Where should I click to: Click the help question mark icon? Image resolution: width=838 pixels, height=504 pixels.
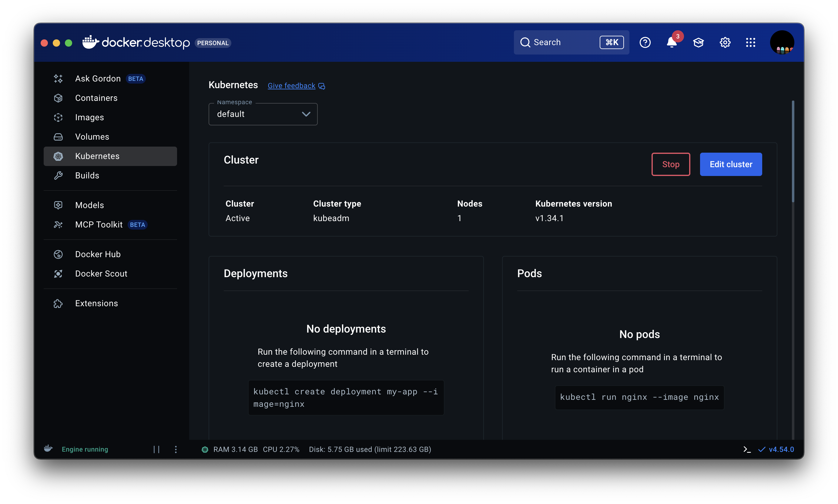click(645, 42)
